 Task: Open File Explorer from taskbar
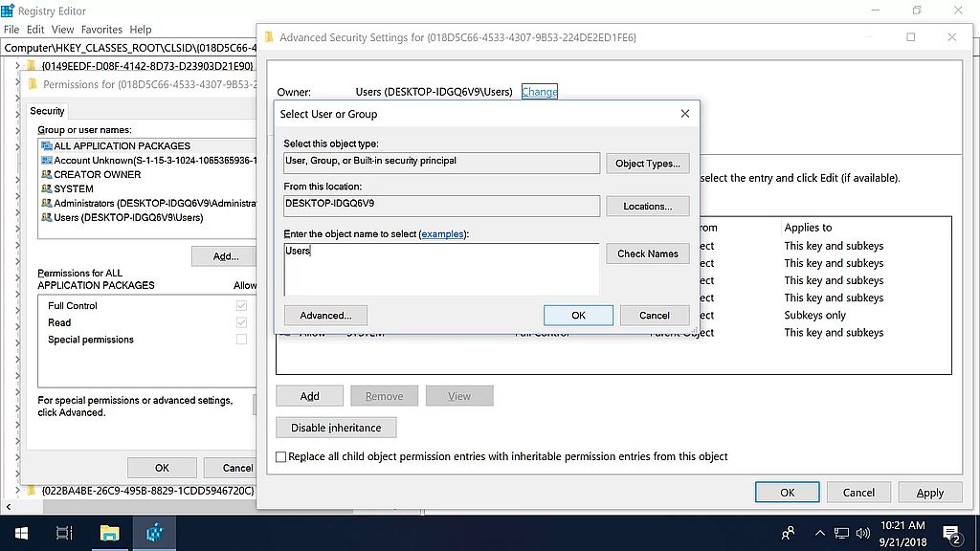tap(109, 533)
